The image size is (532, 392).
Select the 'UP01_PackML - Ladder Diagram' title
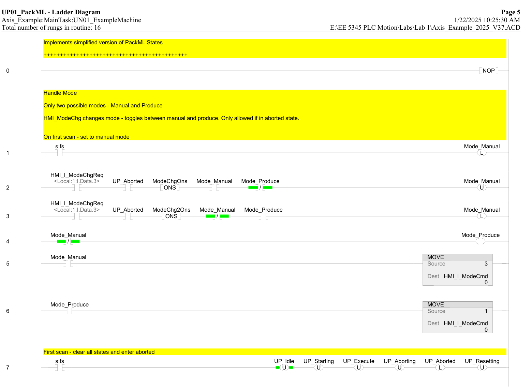coord(51,12)
